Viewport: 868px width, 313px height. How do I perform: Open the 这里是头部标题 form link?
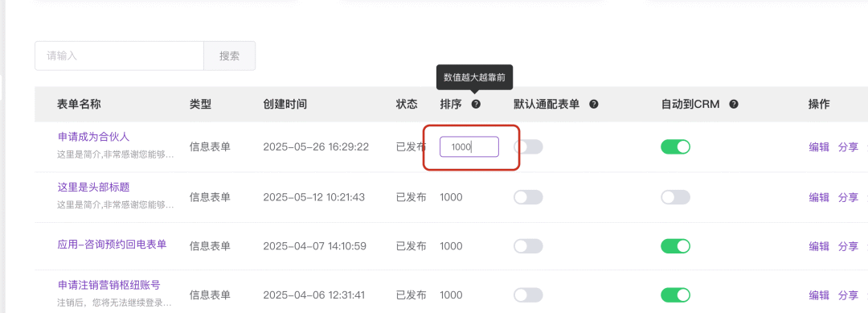(x=93, y=187)
